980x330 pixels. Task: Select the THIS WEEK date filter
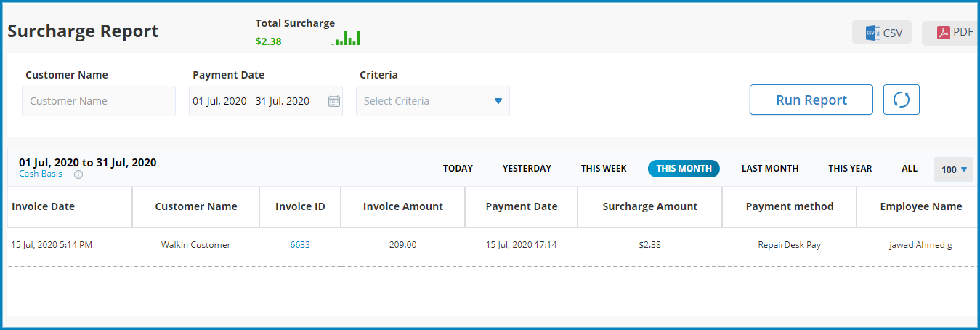[x=604, y=169]
